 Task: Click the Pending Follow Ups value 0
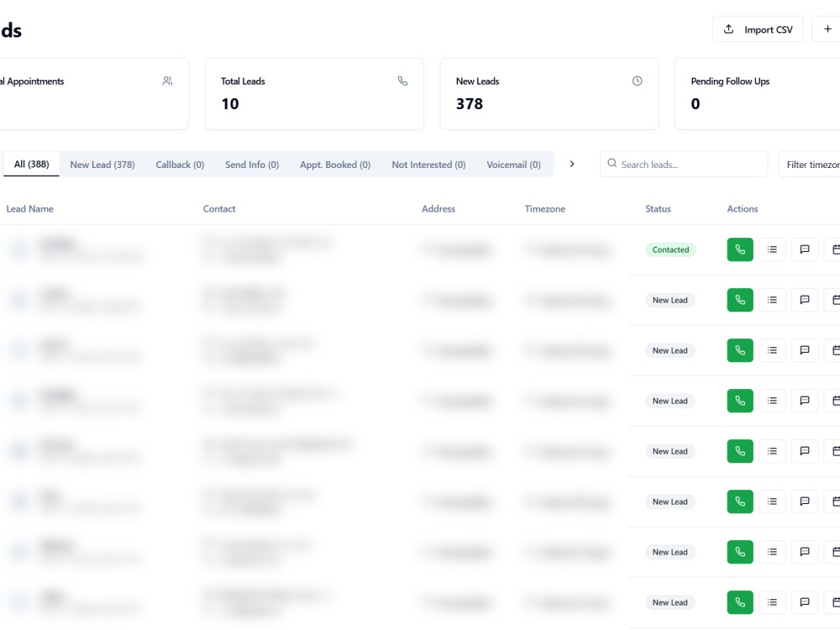click(696, 104)
